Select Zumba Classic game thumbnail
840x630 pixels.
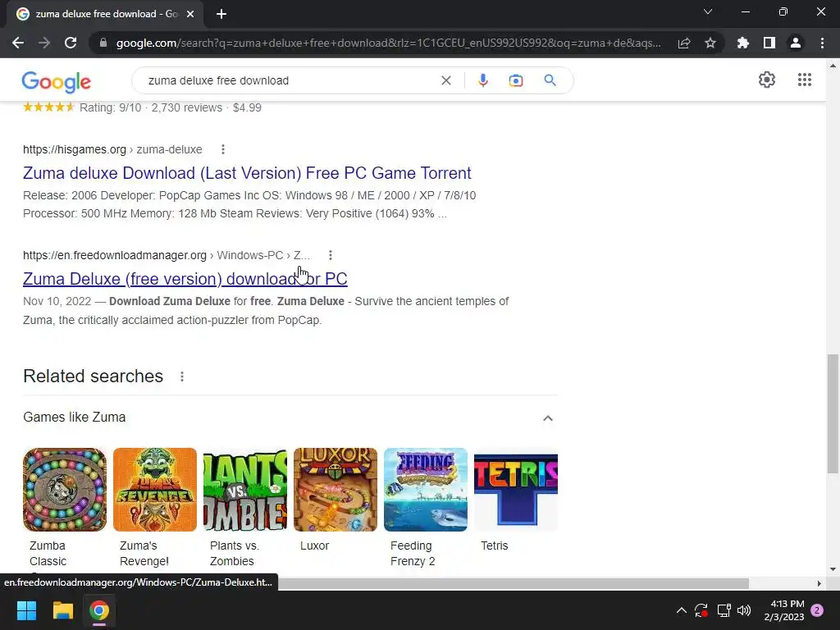pos(65,490)
